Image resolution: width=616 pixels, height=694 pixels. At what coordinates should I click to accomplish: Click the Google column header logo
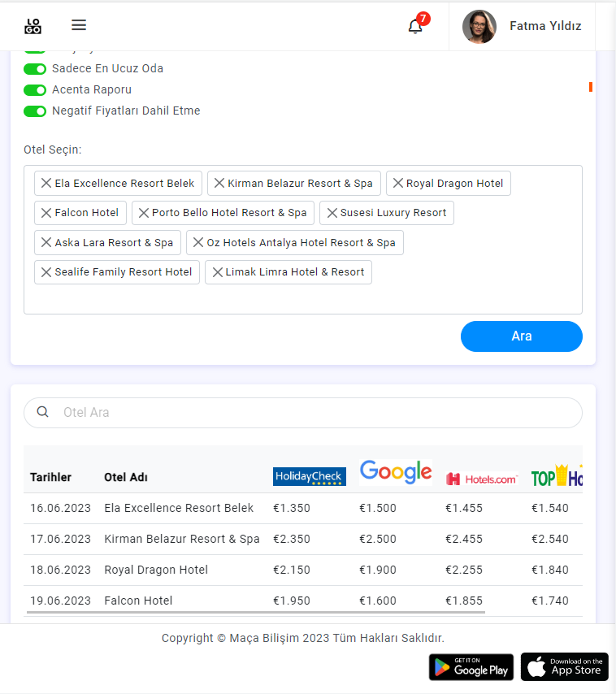click(x=396, y=472)
